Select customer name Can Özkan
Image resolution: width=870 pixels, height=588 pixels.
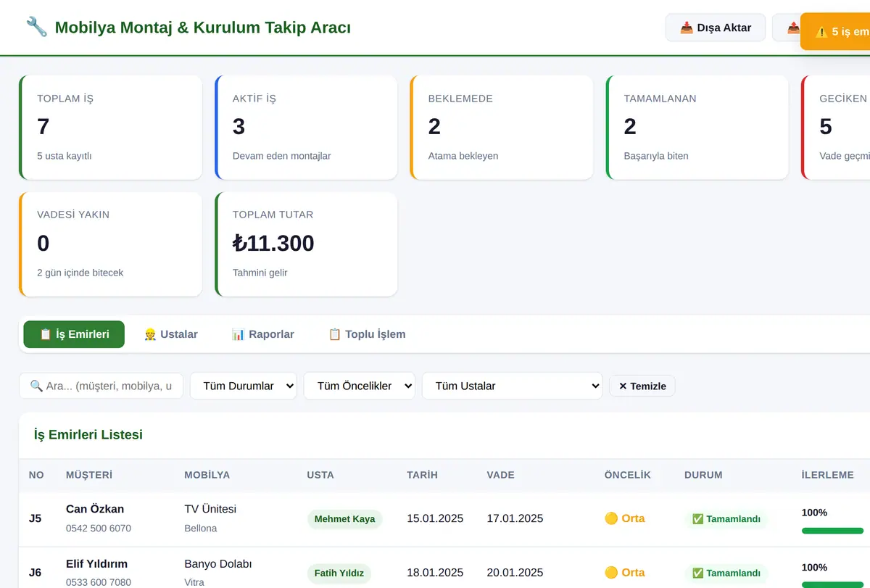click(x=95, y=509)
